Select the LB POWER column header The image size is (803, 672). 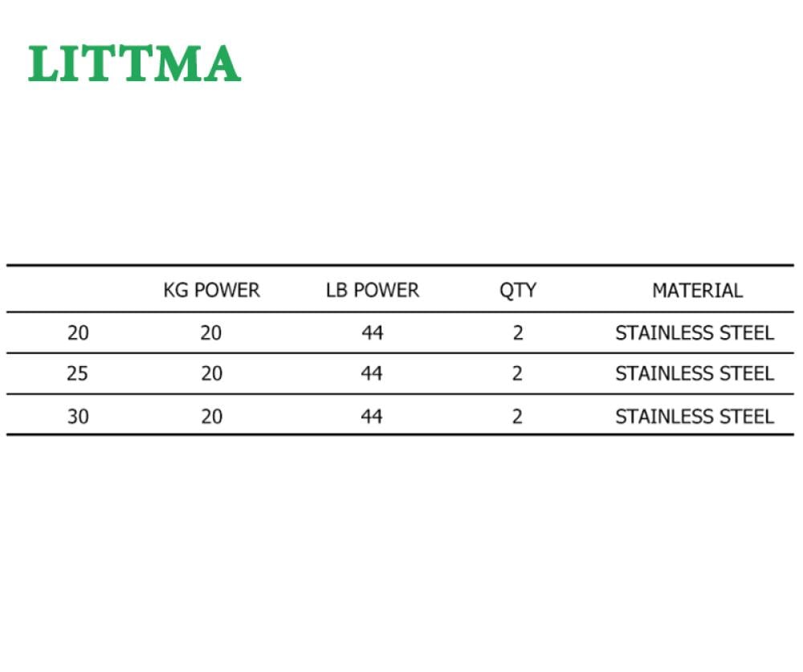click(x=373, y=291)
